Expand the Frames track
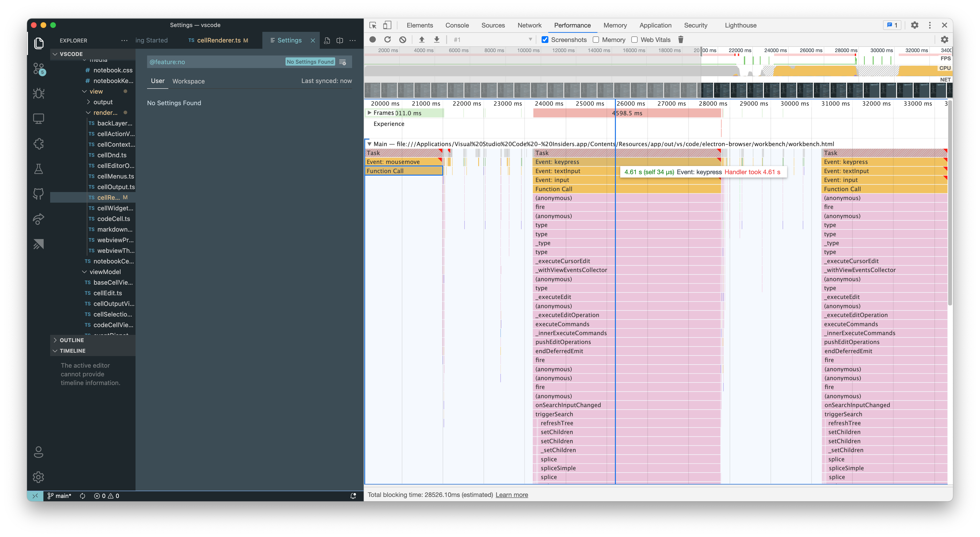 369,113
